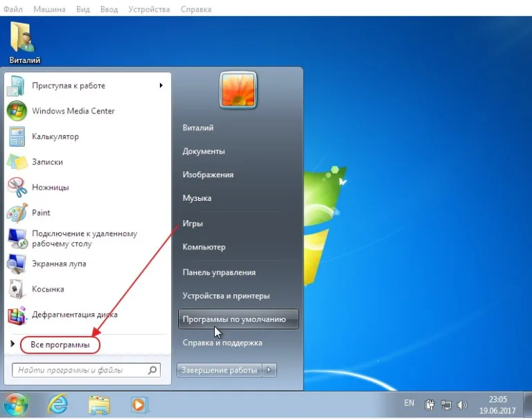
Task: Launch the Ножницы snipping tool icon
Action: click(17, 187)
